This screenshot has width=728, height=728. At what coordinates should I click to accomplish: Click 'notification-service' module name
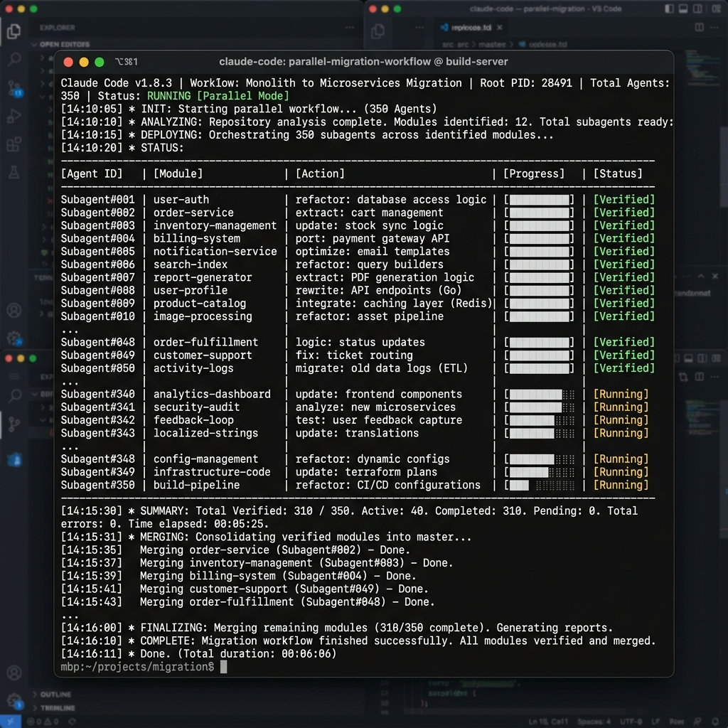pos(215,252)
